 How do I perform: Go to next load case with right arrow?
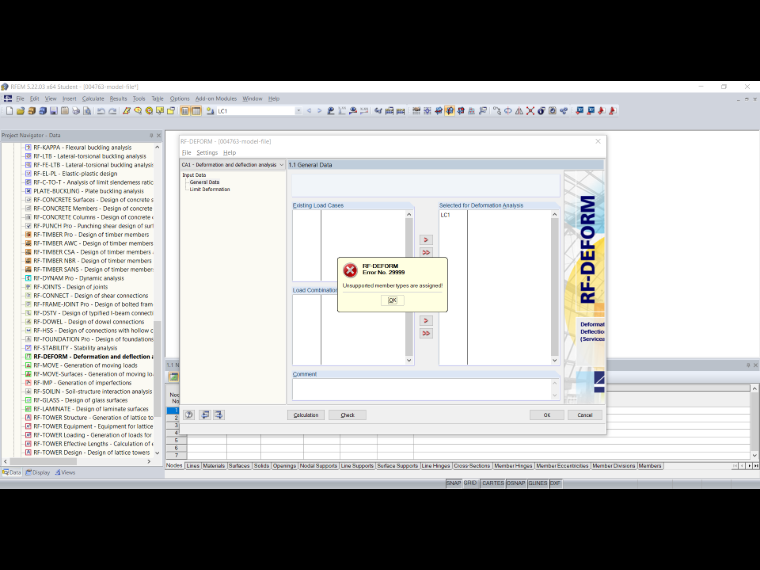point(319,111)
